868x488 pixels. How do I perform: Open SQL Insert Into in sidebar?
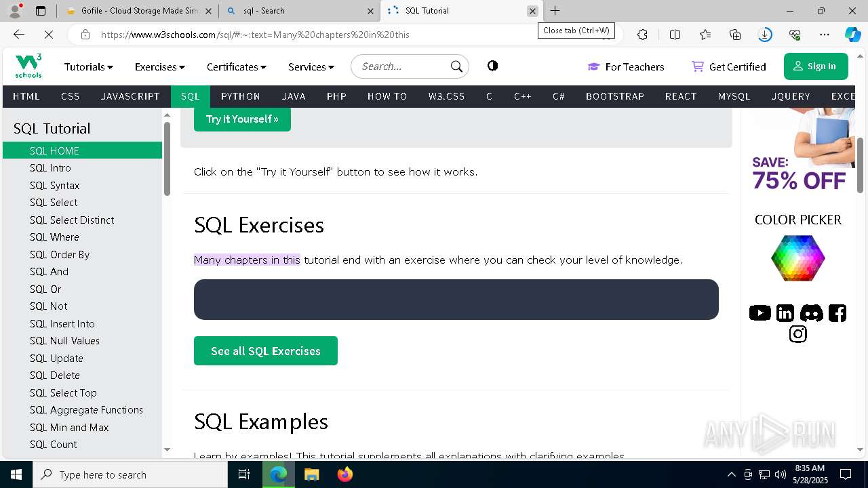click(x=82, y=324)
